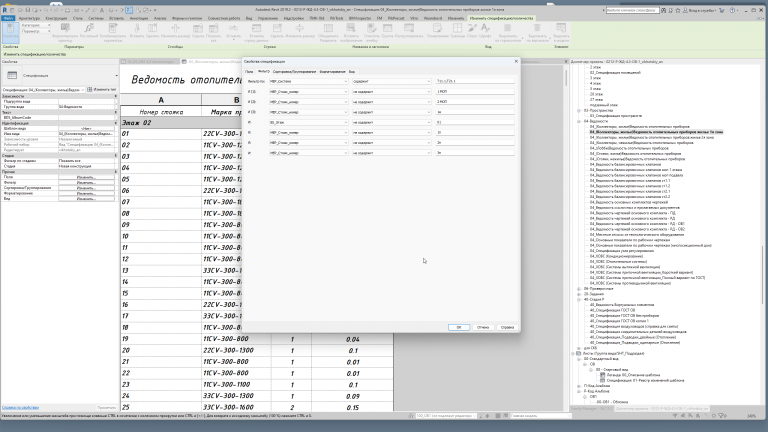Open the Категория dropdown in the ribbon
Screen dimensions: 768x432
(x=36, y=25)
